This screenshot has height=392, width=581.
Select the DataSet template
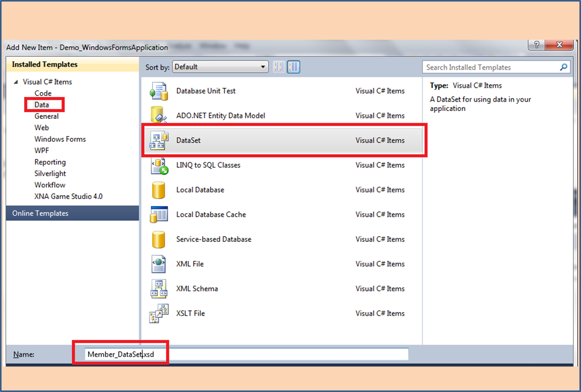pos(188,140)
